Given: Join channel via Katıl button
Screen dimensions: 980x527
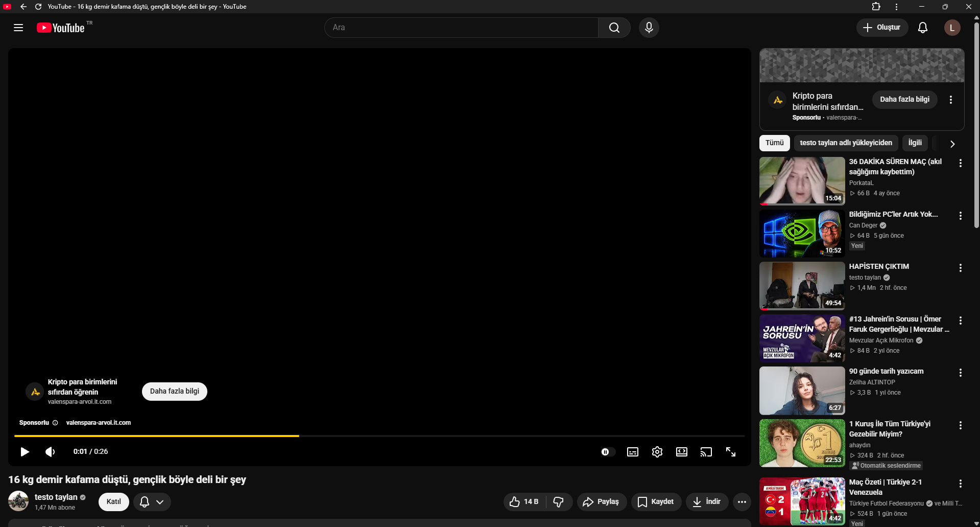Looking at the screenshot, I should [114, 502].
